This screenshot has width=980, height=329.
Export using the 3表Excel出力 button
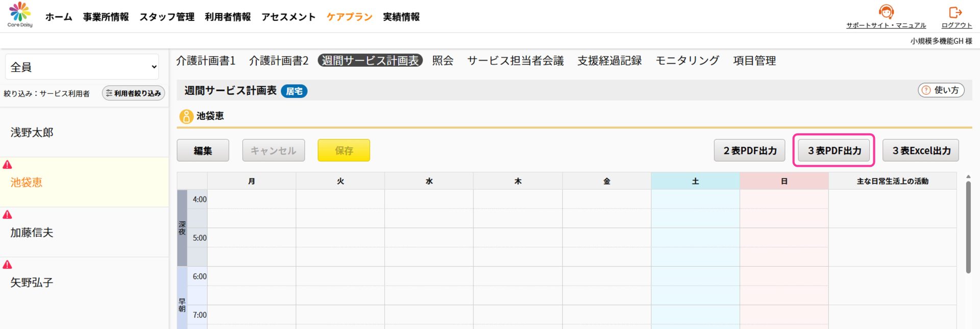pos(921,150)
